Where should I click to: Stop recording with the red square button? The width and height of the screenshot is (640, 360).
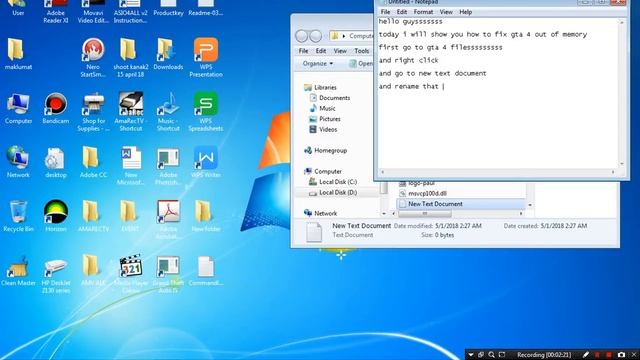(609, 355)
